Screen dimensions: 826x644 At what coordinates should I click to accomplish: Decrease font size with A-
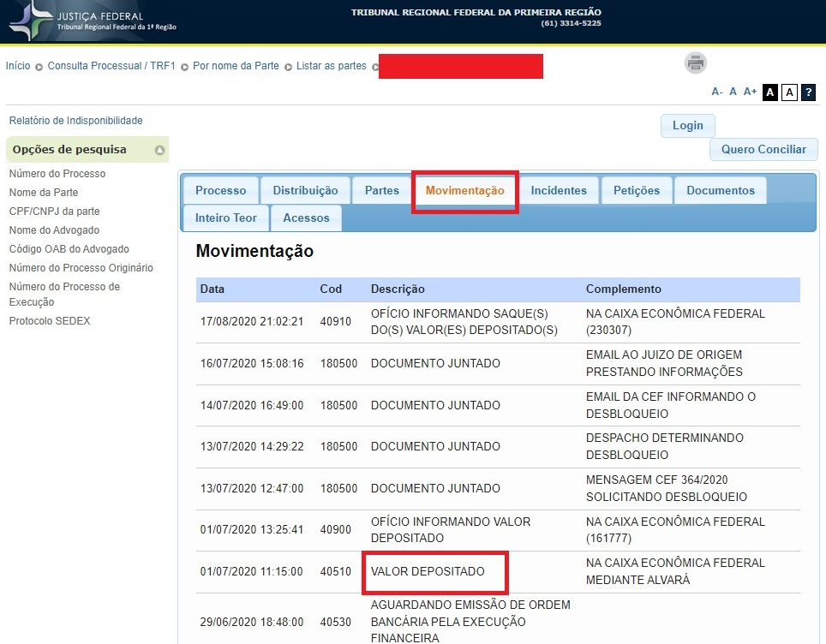tap(716, 92)
